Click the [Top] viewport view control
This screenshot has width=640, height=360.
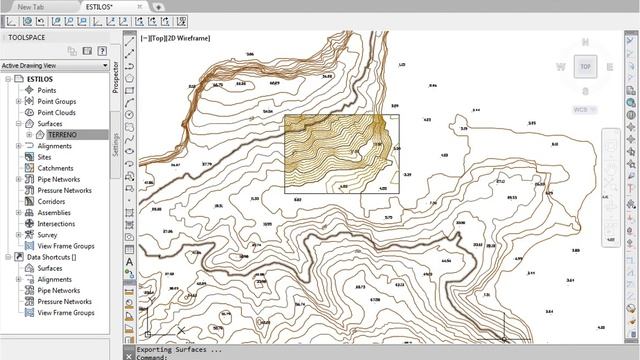(158, 38)
